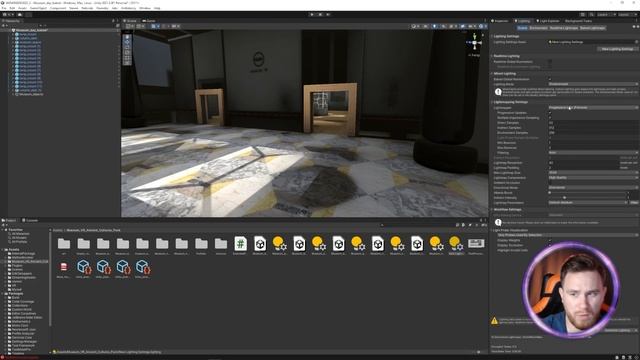Open the Lighting Settings Asset object picker

tap(636, 42)
